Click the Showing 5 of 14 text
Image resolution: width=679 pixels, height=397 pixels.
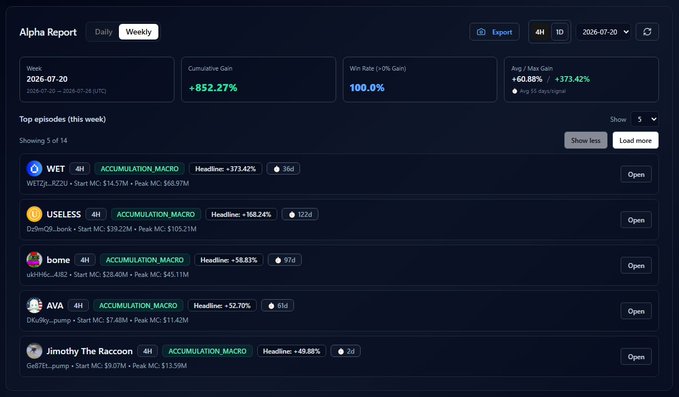click(x=43, y=141)
